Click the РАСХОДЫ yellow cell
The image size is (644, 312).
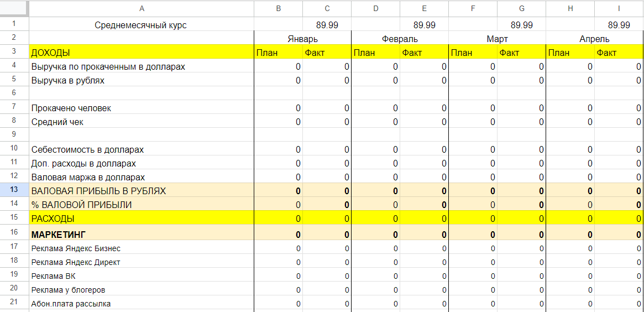coord(142,218)
